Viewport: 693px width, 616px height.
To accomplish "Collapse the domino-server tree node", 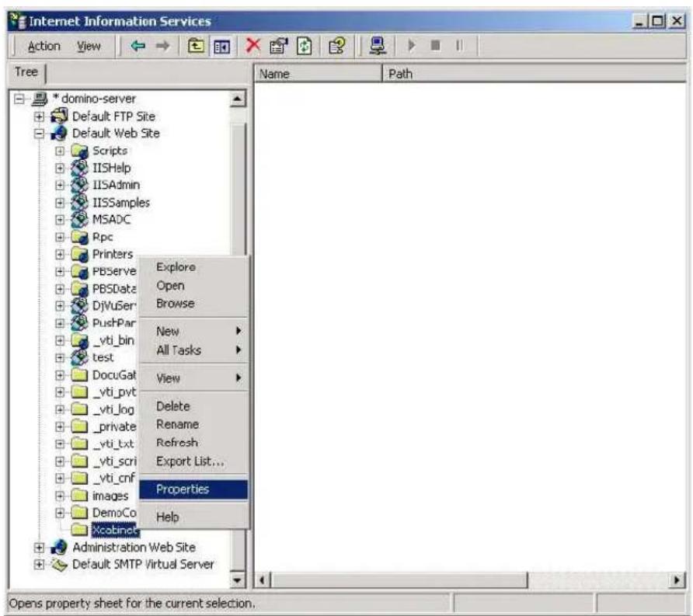I will click(x=19, y=99).
